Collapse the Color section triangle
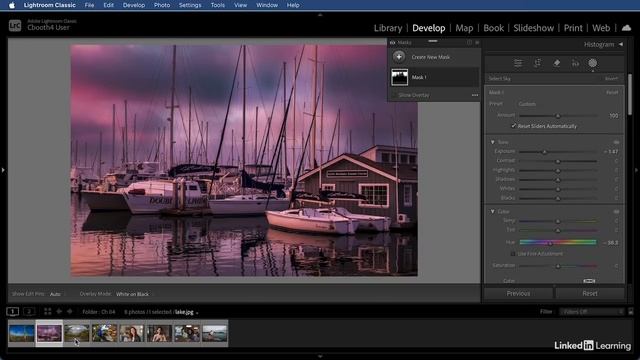The image size is (640, 360). tap(492, 211)
